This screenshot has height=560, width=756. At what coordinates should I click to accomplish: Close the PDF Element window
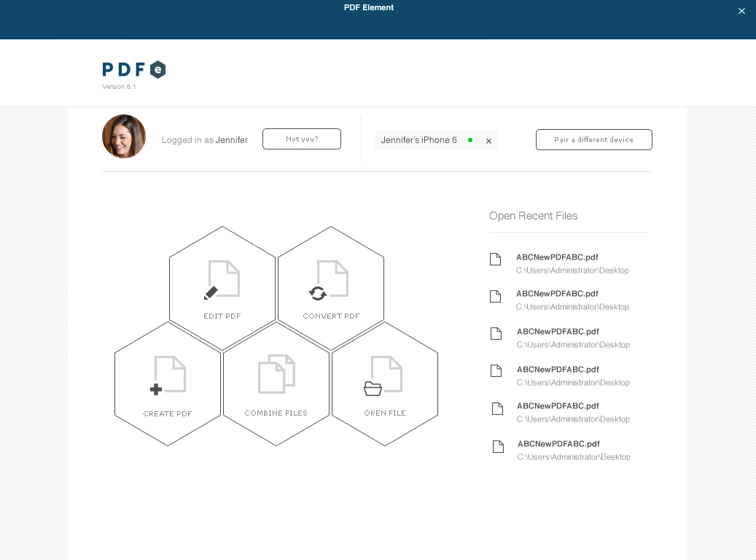(741, 11)
